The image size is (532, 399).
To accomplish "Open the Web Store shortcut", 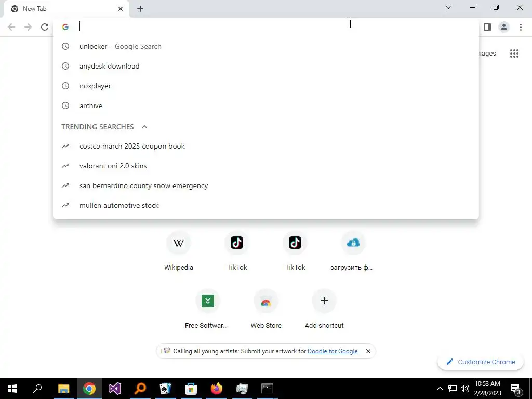I will 266,309.
